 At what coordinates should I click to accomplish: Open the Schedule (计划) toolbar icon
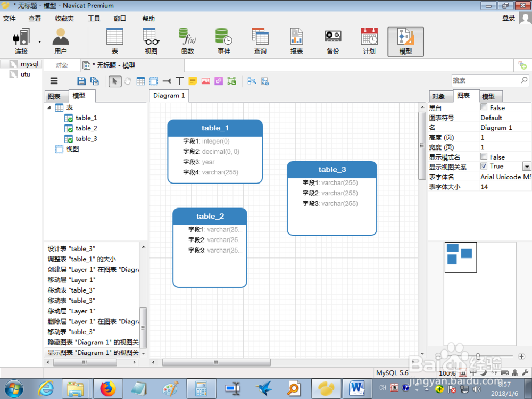pos(369,41)
